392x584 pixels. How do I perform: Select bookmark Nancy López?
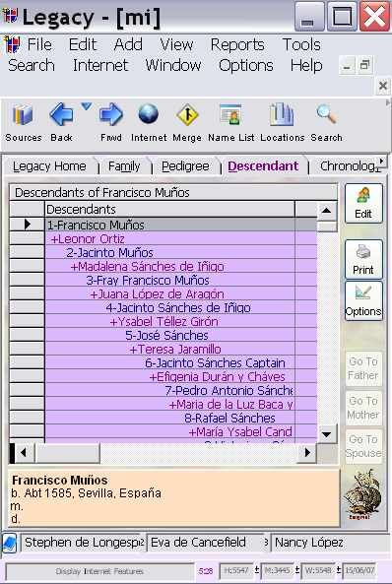click(330, 543)
